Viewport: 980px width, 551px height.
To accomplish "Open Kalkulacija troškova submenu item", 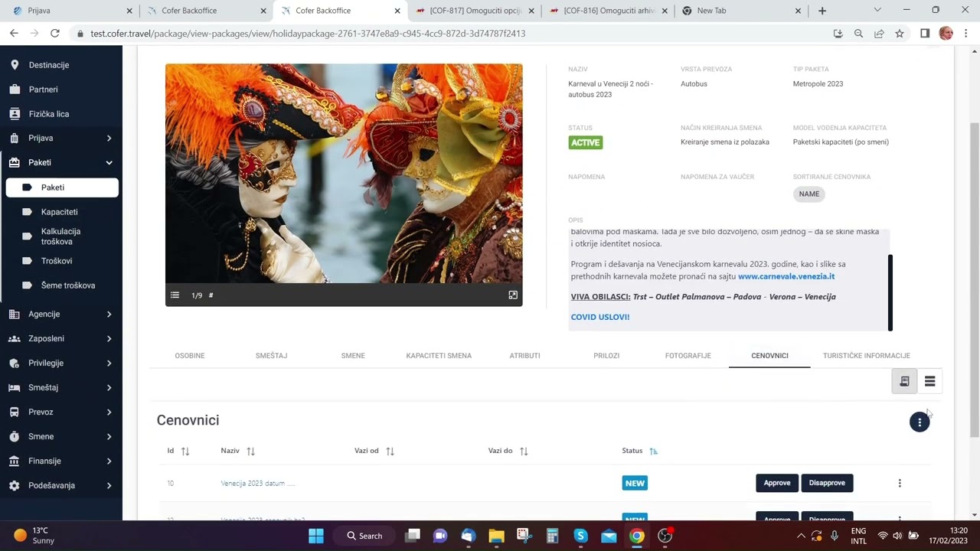I will (62, 236).
